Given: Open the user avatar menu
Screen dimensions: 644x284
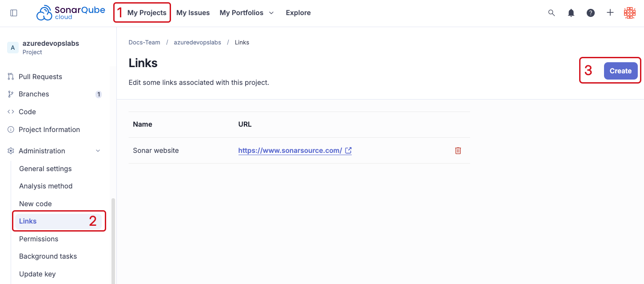Looking at the screenshot, I should coord(630,13).
